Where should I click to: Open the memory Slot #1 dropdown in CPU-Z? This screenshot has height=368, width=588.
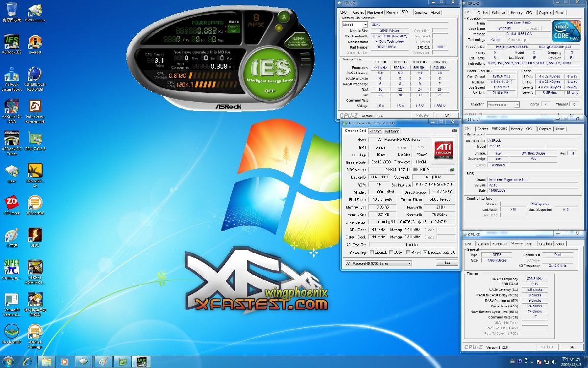coord(355,25)
